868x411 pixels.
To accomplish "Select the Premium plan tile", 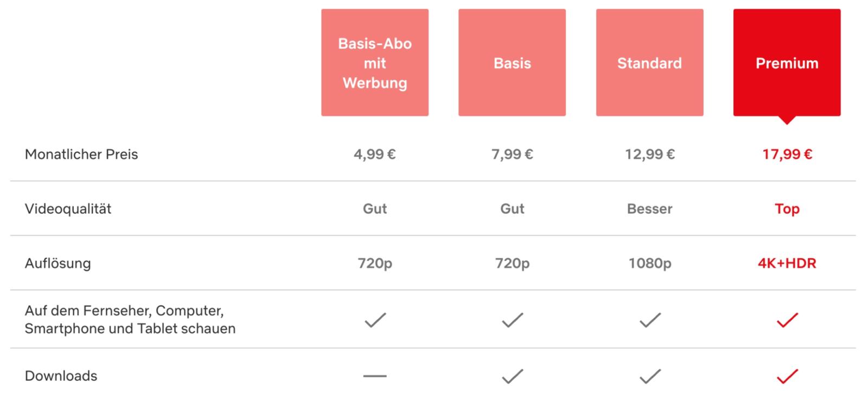I will coord(787,62).
